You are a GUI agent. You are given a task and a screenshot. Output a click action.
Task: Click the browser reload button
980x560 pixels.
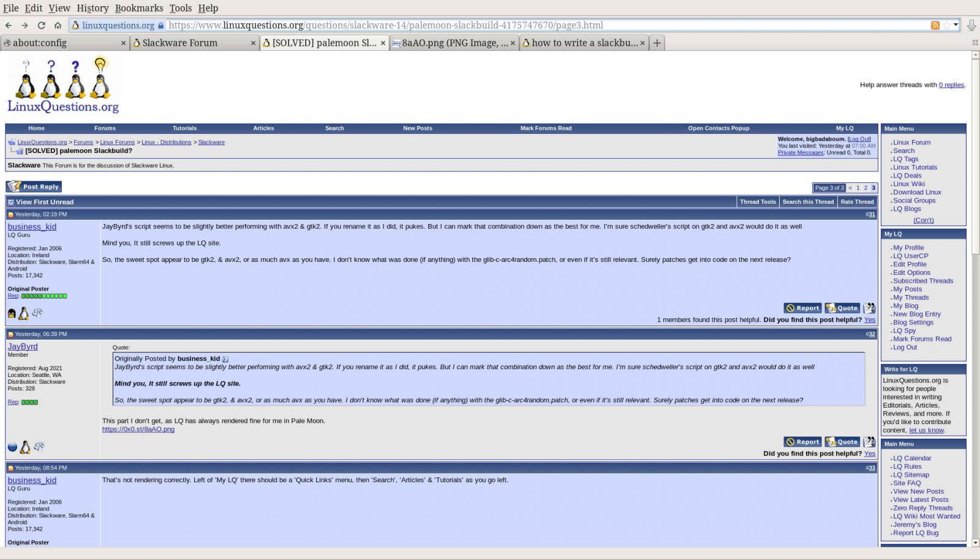click(x=41, y=26)
